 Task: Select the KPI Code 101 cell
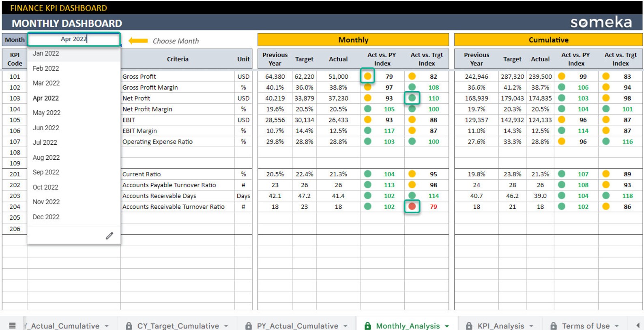(15, 76)
